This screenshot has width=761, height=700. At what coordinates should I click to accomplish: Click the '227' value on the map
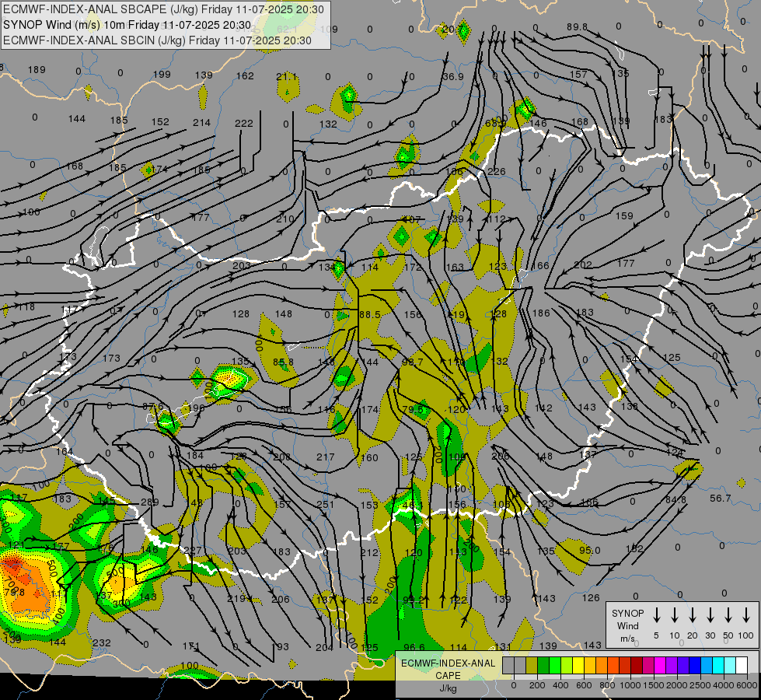point(193,551)
